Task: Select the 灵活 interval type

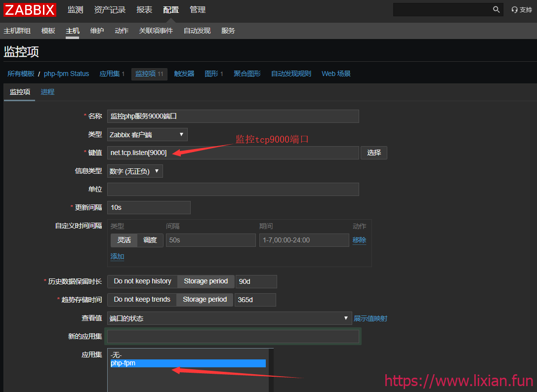Action: pos(124,240)
